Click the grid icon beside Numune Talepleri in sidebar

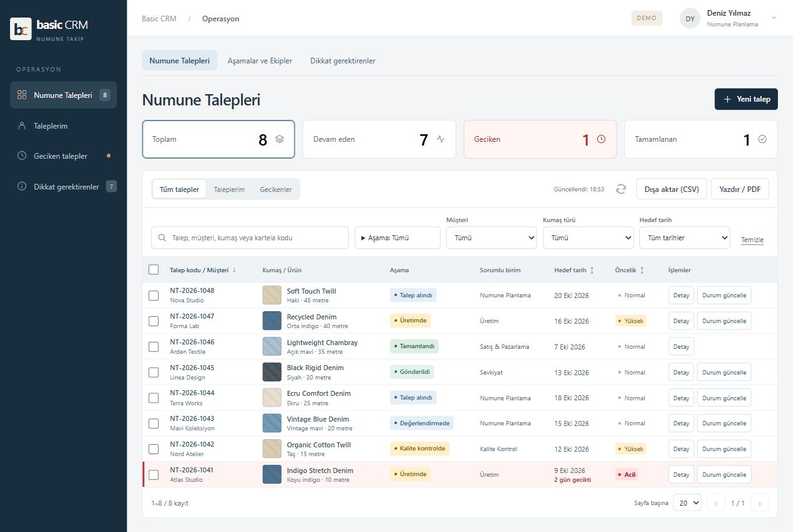pyautogui.click(x=22, y=95)
